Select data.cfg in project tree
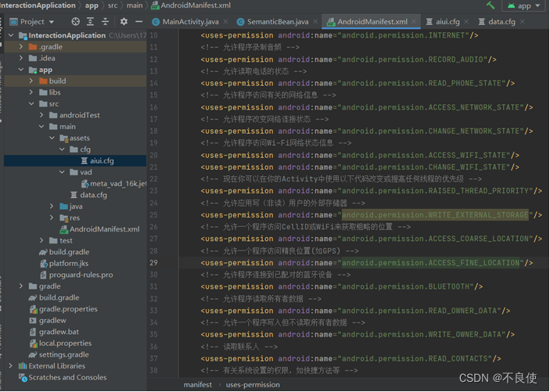The image size is (550, 392). point(88,195)
